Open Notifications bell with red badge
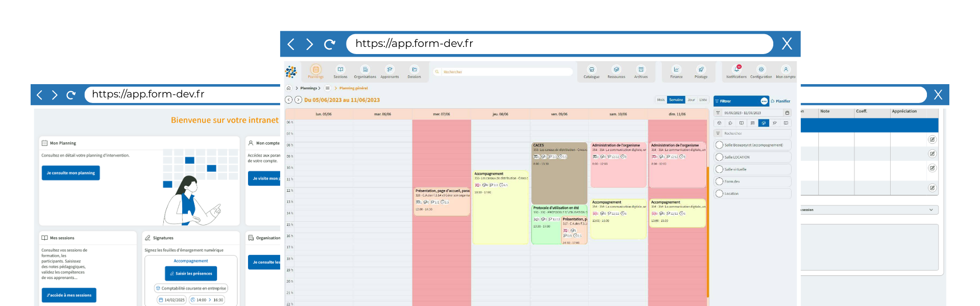Screen dimensions: 980x306 737,69
